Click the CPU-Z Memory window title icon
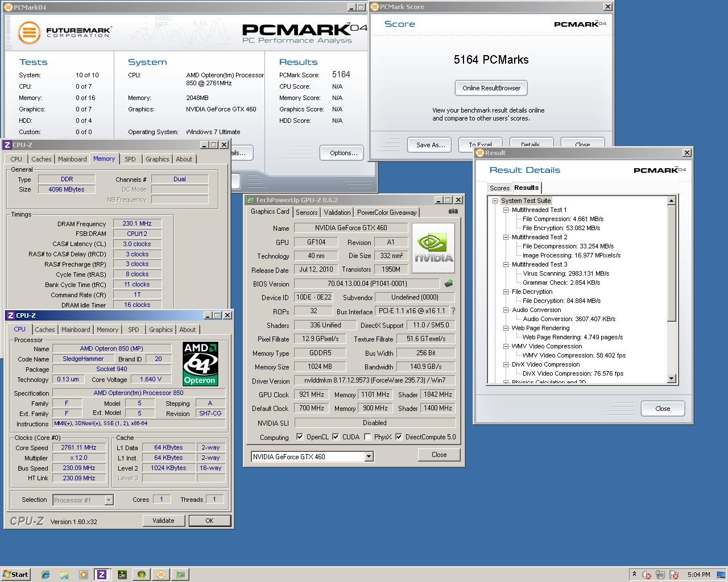The width and height of the screenshot is (728, 582). pyautogui.click(x=7, y=145)
